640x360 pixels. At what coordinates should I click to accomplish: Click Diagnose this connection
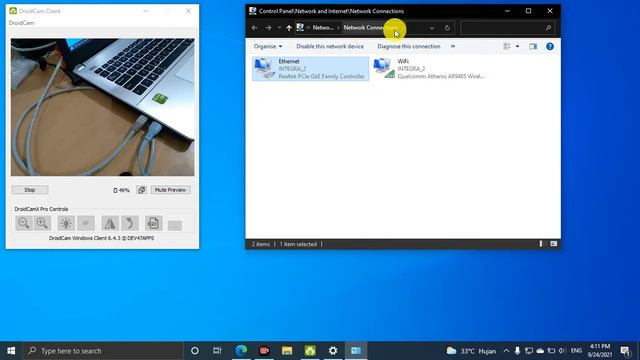(409, 47)
